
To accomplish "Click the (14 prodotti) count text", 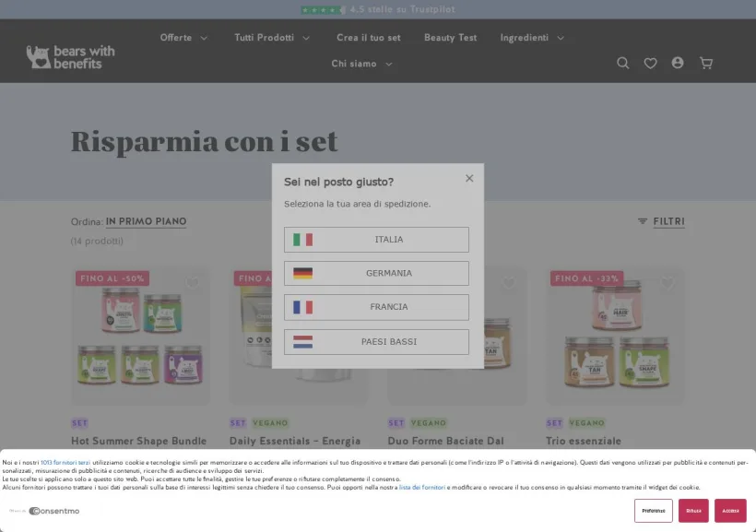I will point(97,241).
